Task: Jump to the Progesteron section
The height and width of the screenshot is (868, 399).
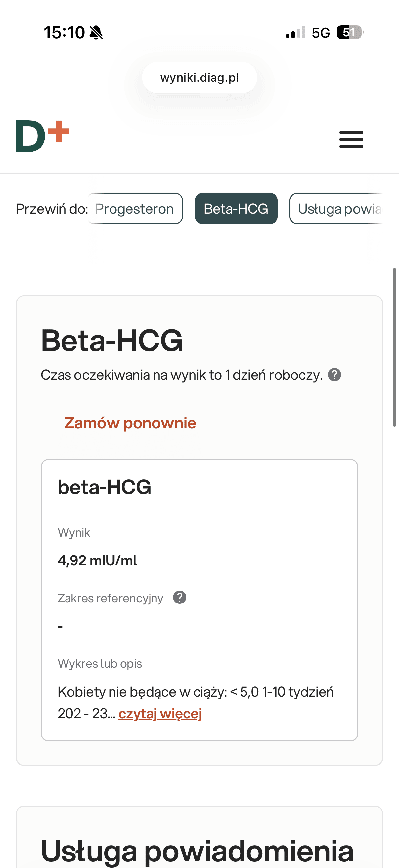Action: [135, 209]
